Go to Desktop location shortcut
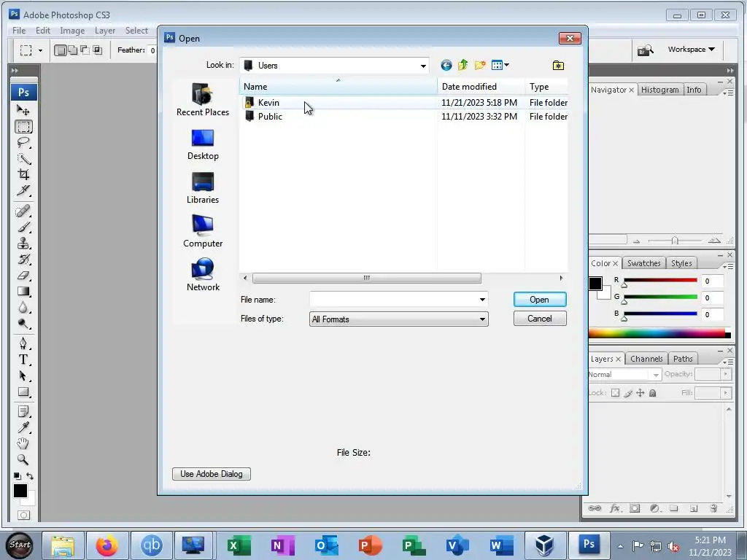 coord(203,145)
